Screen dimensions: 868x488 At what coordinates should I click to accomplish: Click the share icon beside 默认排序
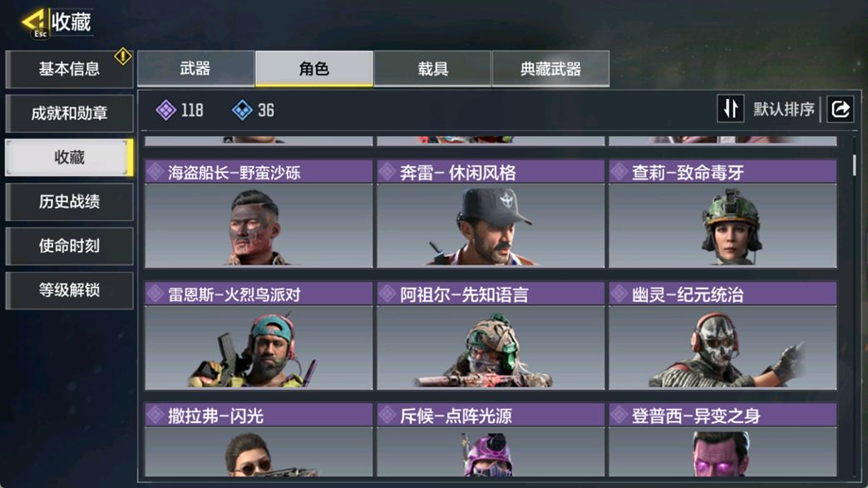(x=840, y=109)
